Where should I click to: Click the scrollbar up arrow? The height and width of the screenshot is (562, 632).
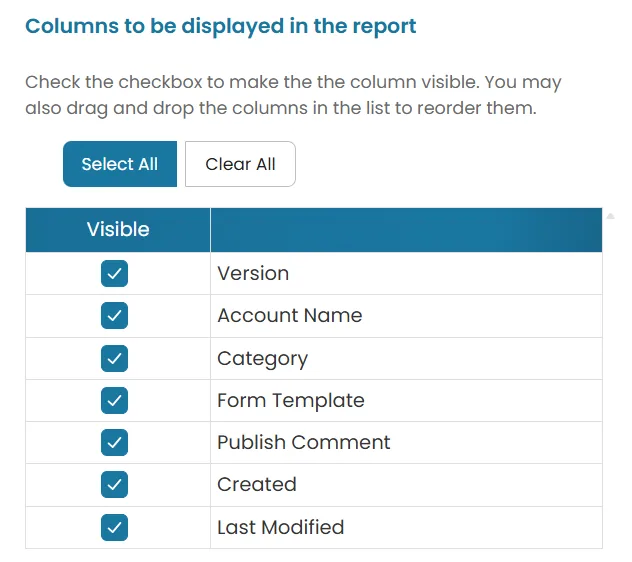tap(611, 216)
